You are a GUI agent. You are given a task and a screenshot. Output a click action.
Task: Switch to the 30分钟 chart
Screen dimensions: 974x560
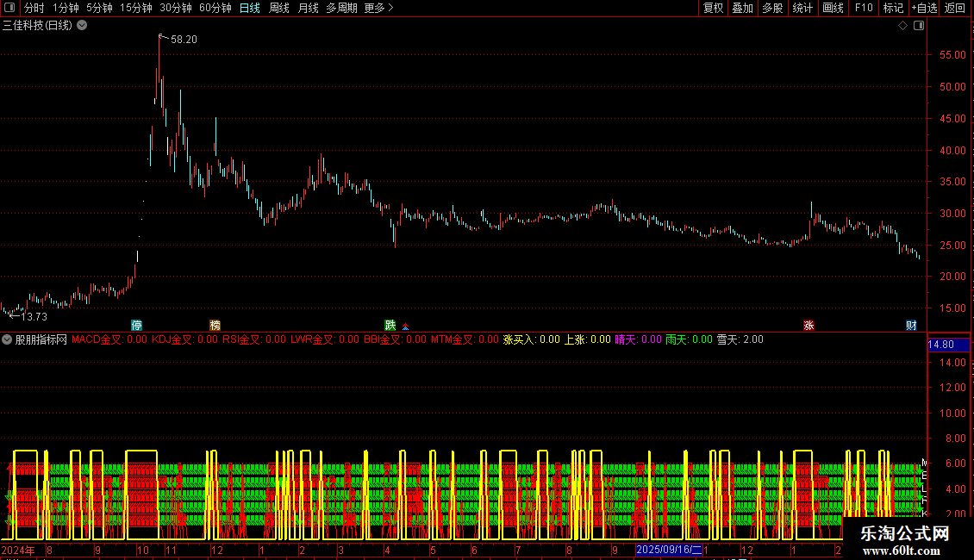[x=176, y=8]
